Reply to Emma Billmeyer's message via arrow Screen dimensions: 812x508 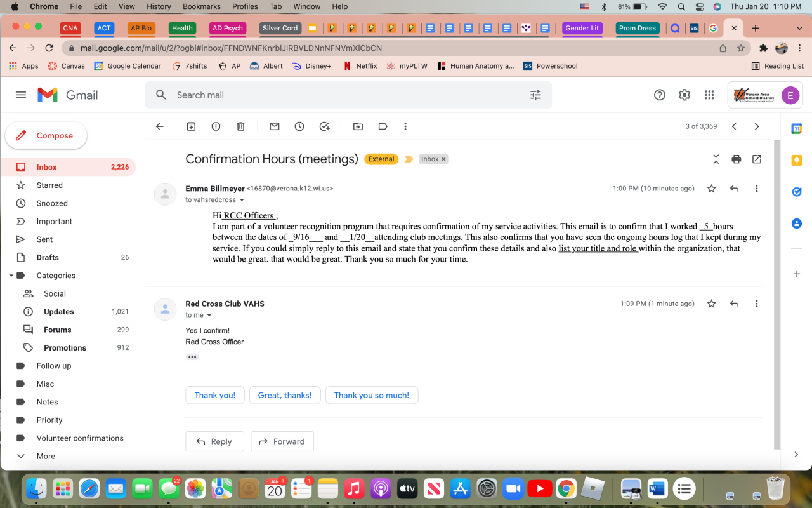(735, 189)
